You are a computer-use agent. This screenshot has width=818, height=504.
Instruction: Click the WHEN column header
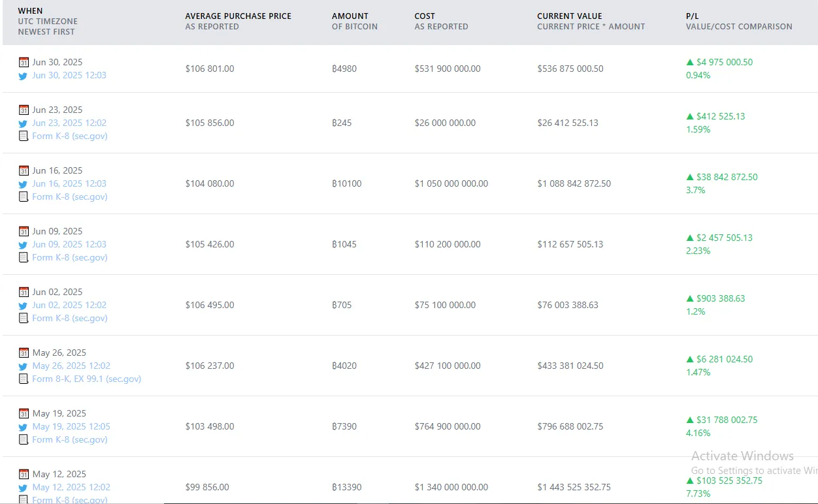30,11
